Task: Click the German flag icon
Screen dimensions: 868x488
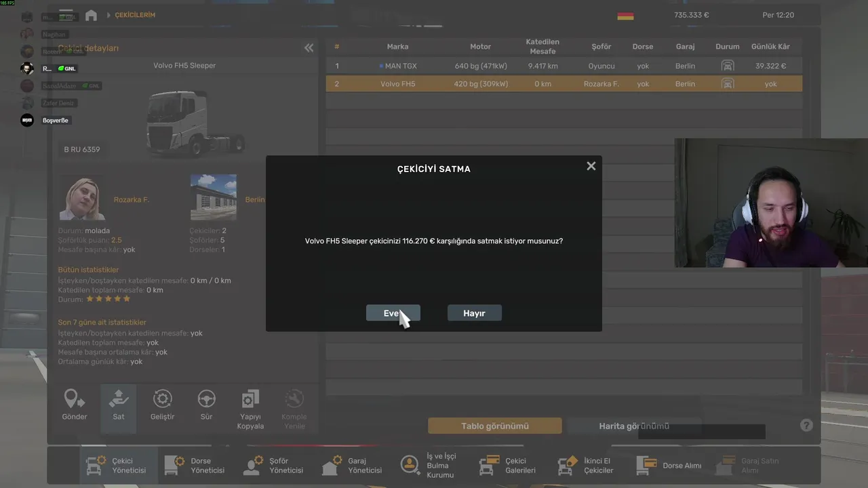Action: pyautogui.click(x=625, y=15)
